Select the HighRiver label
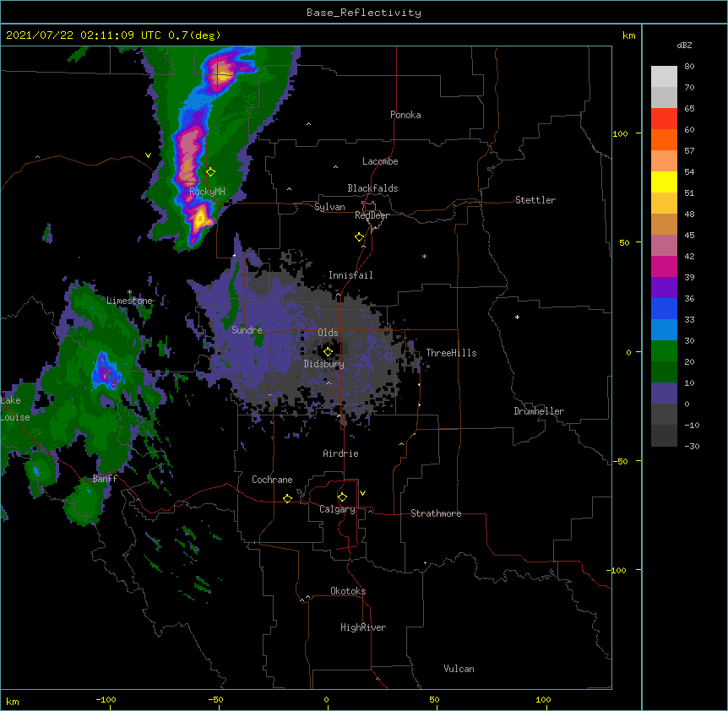728x711 pixels. coord(363,627)
